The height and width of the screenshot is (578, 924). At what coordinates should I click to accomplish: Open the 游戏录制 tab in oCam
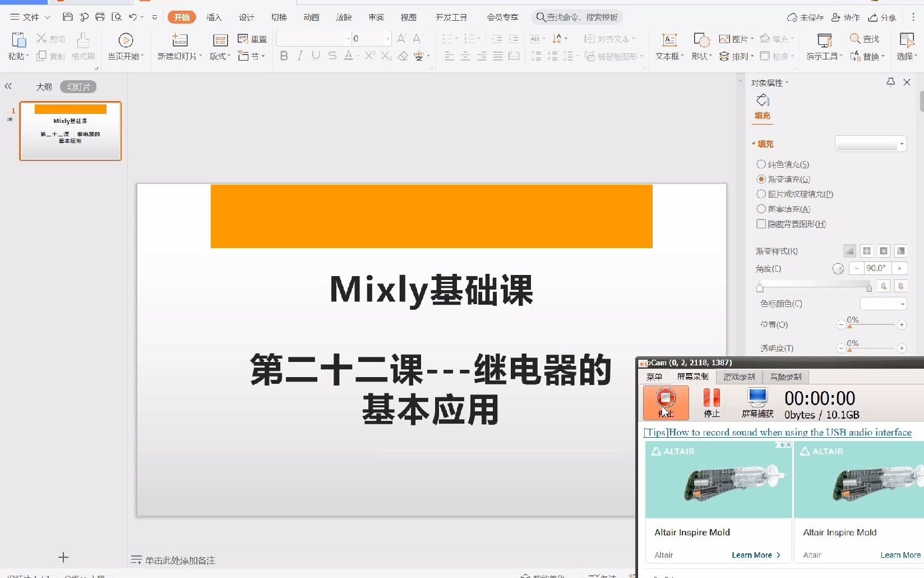point(739,377)
